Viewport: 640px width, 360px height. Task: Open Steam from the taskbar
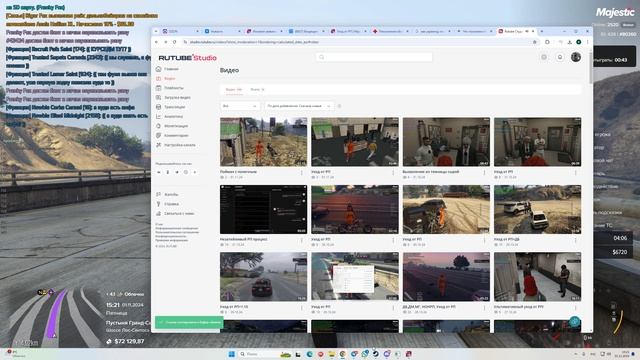(376, 354)
